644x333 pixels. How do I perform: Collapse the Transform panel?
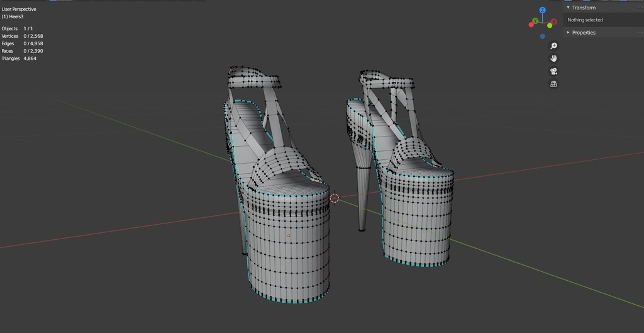[x=569, y=8]
